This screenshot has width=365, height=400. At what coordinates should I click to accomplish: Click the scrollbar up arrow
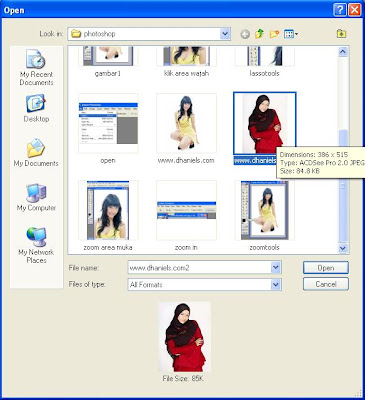[343, 52]
